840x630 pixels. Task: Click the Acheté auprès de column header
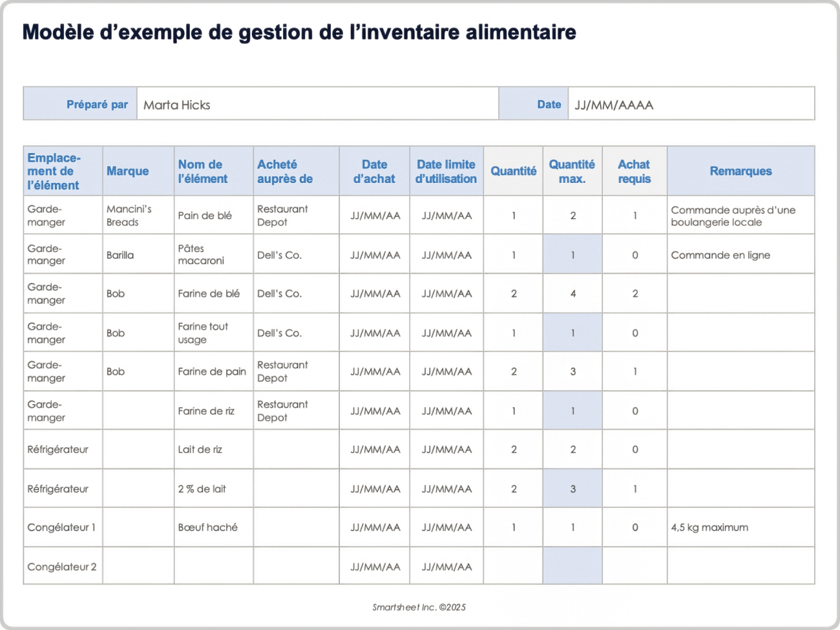[284, 171]
